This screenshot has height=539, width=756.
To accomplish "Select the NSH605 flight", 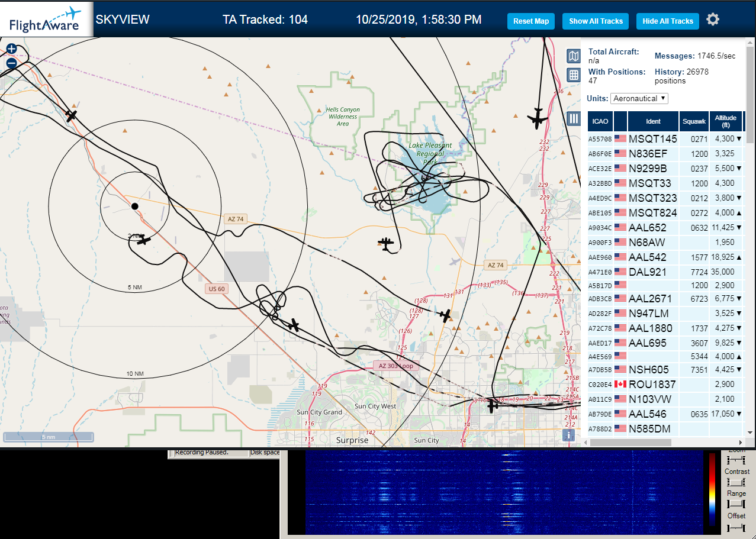I will pos(665,370).
